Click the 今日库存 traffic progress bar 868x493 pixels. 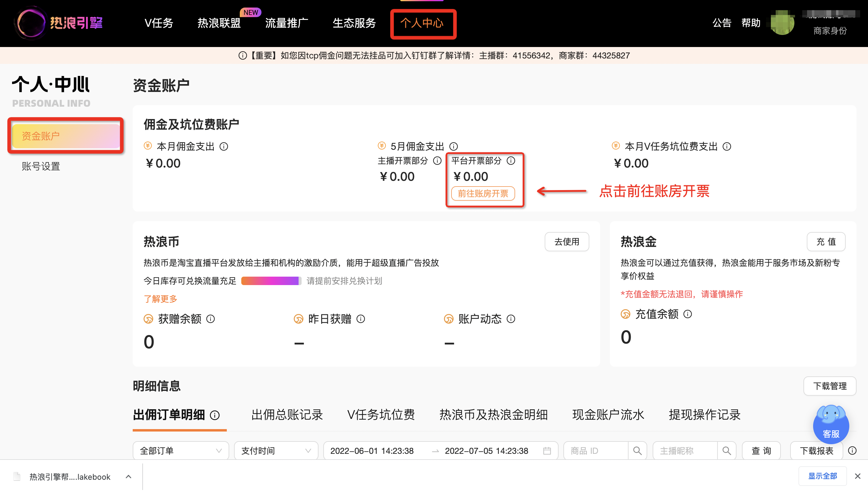tap(271, 281)
